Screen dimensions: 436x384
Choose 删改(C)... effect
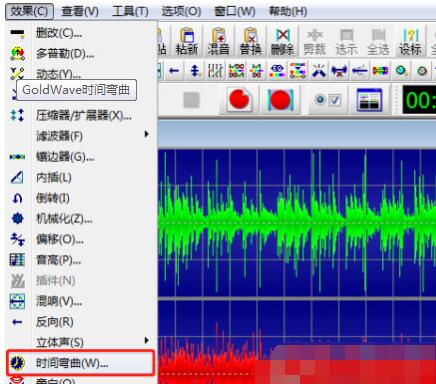click(81, 33)
